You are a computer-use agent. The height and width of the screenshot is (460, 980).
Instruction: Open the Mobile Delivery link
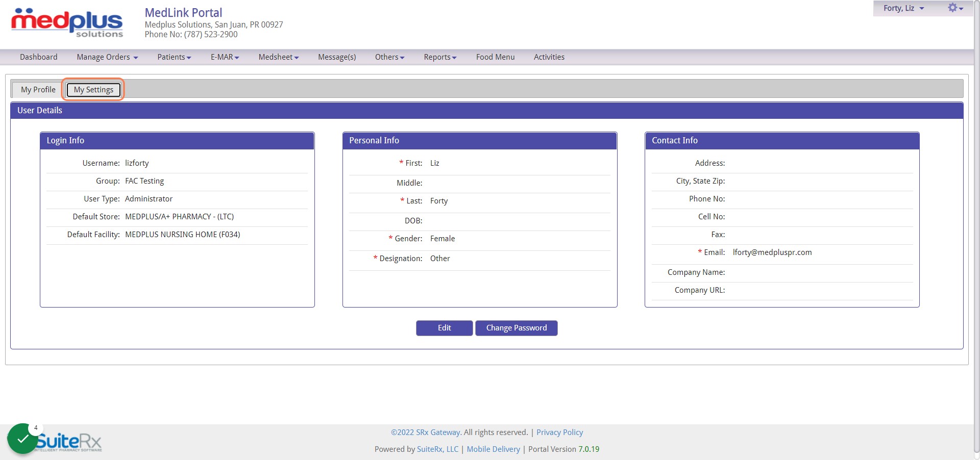click(x=493, y=449)
